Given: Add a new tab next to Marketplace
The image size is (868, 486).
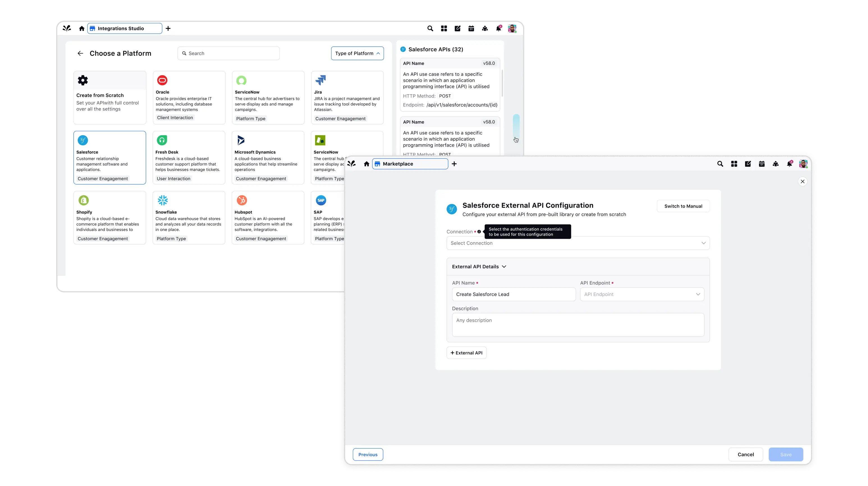Looking at the screenshot, I should tap(454, 164).
